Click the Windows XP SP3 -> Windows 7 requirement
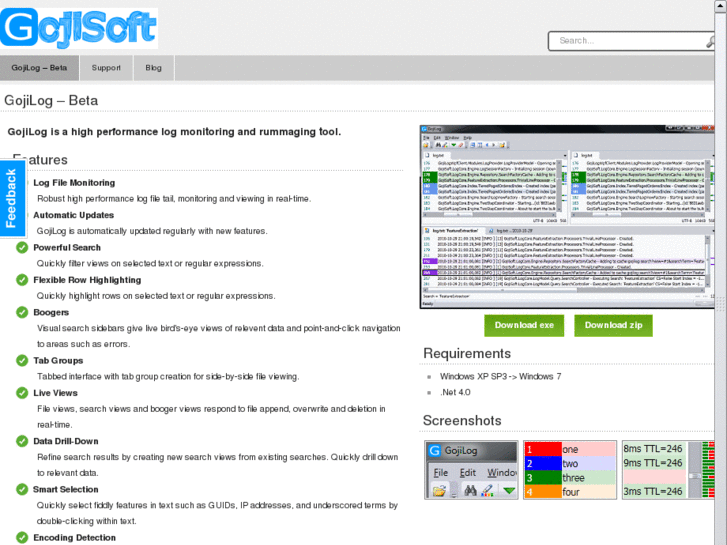The height and width of the screenshot is (545, 727). tap(500, 377)
